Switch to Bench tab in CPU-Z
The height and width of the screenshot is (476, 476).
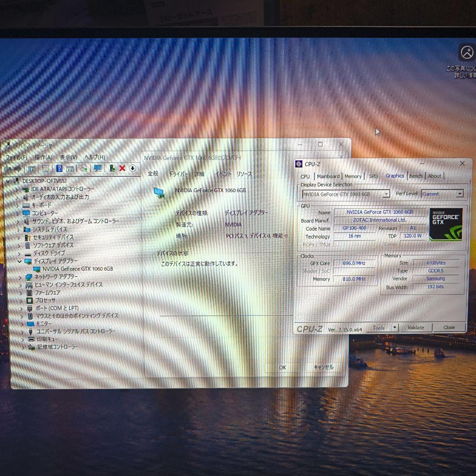(x=416, y=176)
